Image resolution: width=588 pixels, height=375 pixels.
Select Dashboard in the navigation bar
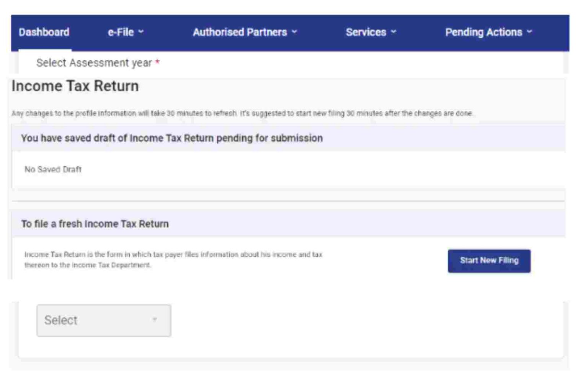[x=44, y=32]
